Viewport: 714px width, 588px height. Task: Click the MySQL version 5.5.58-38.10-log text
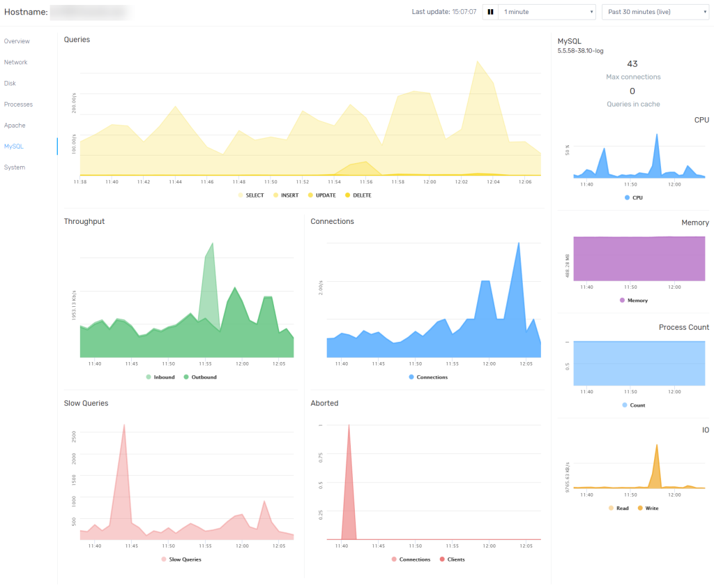pos(581,50)
